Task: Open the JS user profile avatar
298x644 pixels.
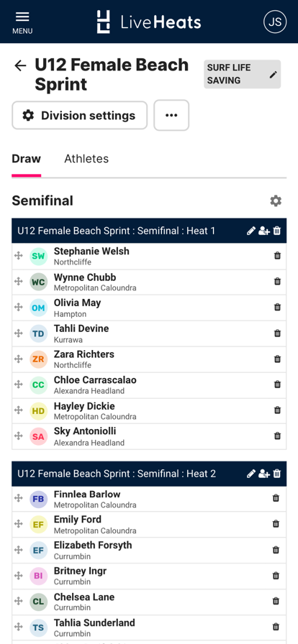Action: [275, 22]
